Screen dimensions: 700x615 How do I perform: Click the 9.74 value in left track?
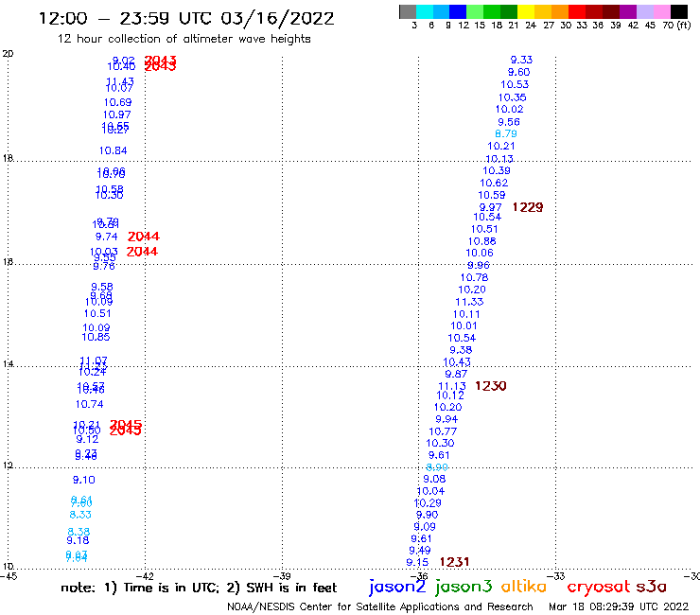106,237
